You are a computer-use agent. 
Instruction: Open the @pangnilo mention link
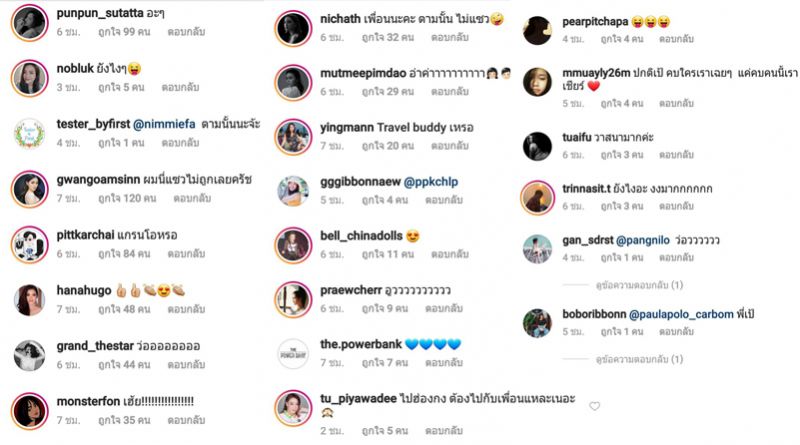(643, 240)
